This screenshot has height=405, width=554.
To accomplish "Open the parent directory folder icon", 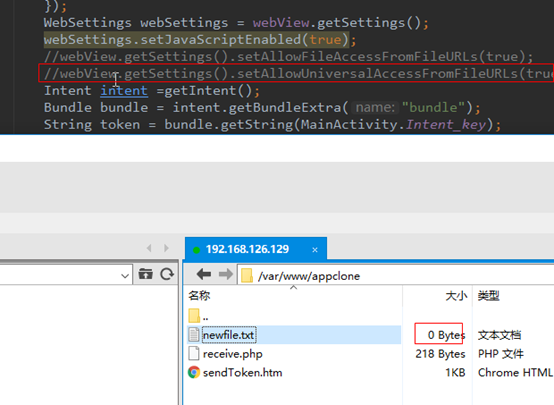I will (194, 316).
